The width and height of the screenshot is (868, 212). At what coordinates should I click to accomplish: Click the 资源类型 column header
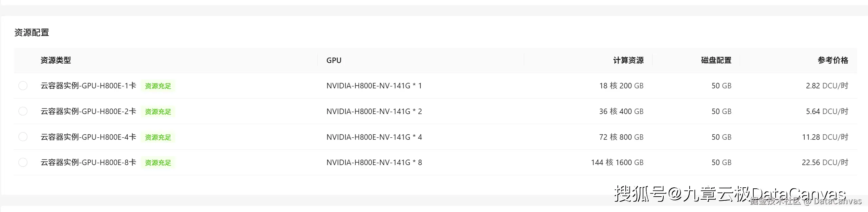click(x=56, y=60)
